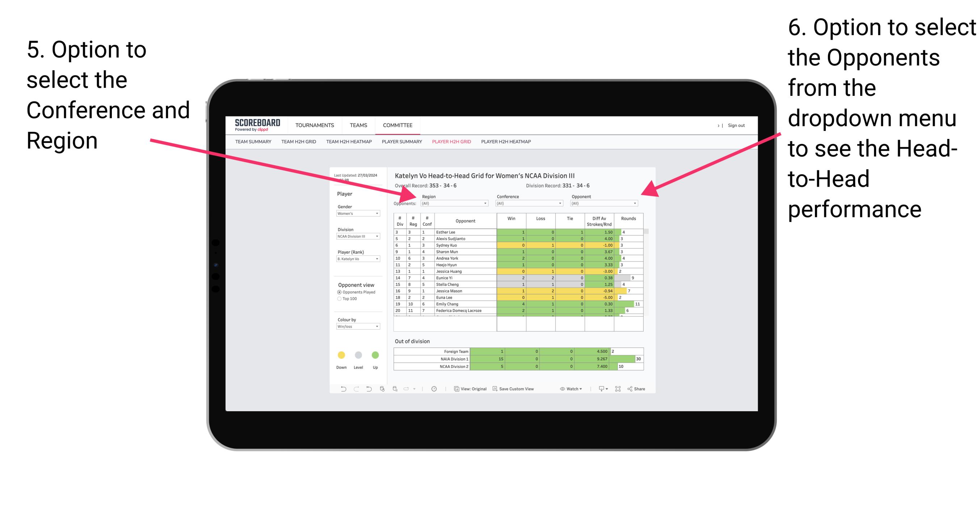Image resolution: width=980 pixels, height=527 pixels.
Task: Select Down colour swatch indicator
Action: [x=341, y=355]
